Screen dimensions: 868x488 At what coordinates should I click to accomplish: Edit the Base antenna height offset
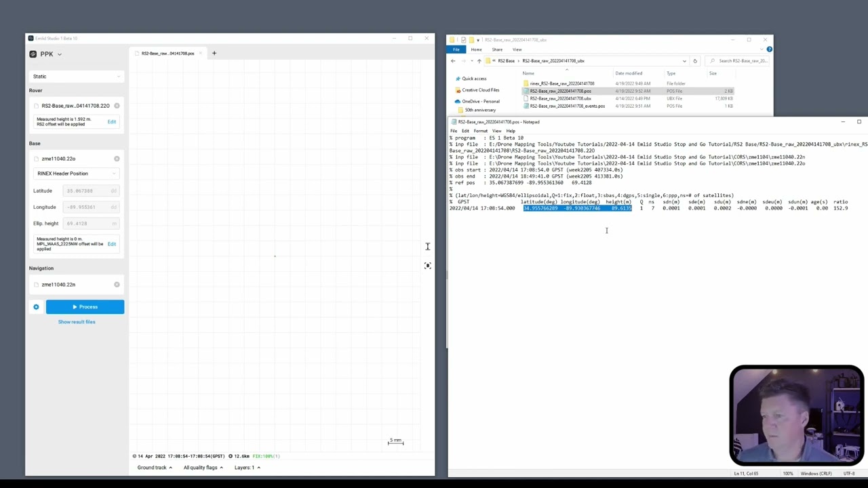(x=111, y=244)
